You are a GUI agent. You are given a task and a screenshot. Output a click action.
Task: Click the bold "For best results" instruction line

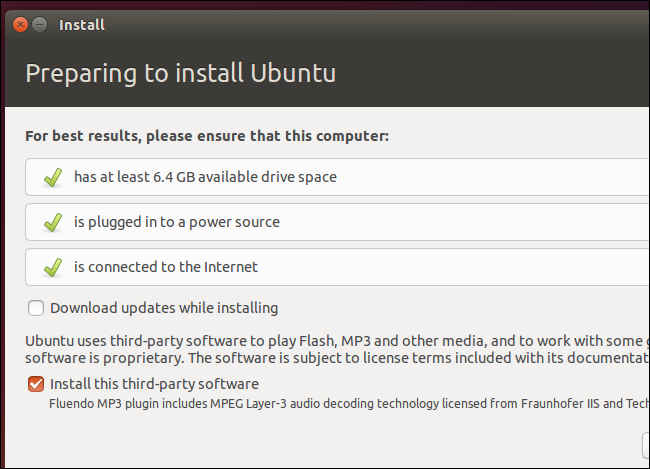[x=207, y=135]
